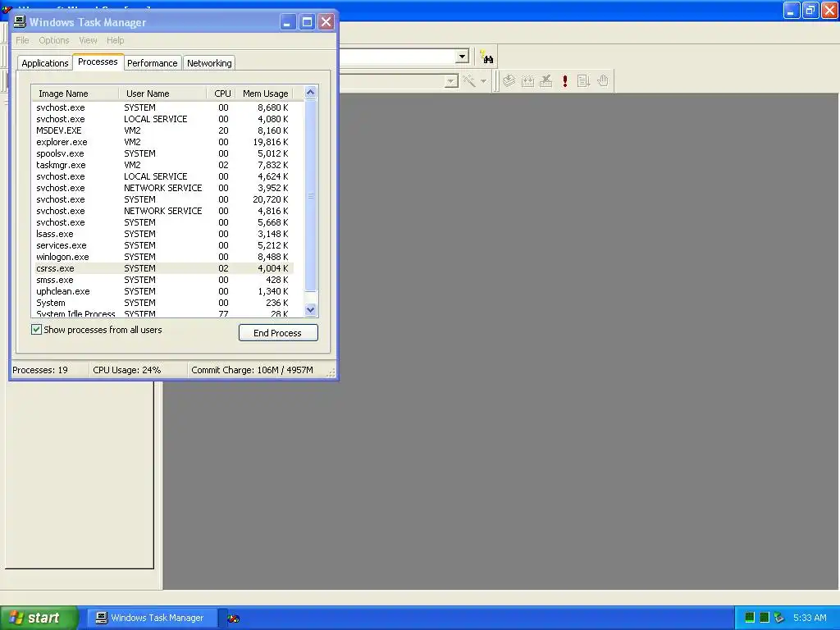Select the uphclean.exe process row
The height and width of the screenshot is (630, 840).
pyautogui.click(x=162, y=291)
